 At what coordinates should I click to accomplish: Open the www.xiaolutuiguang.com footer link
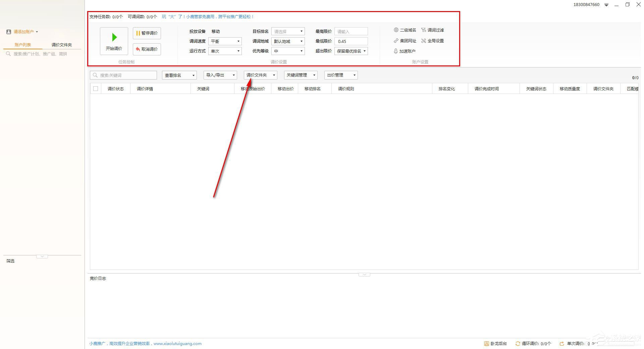177,344
